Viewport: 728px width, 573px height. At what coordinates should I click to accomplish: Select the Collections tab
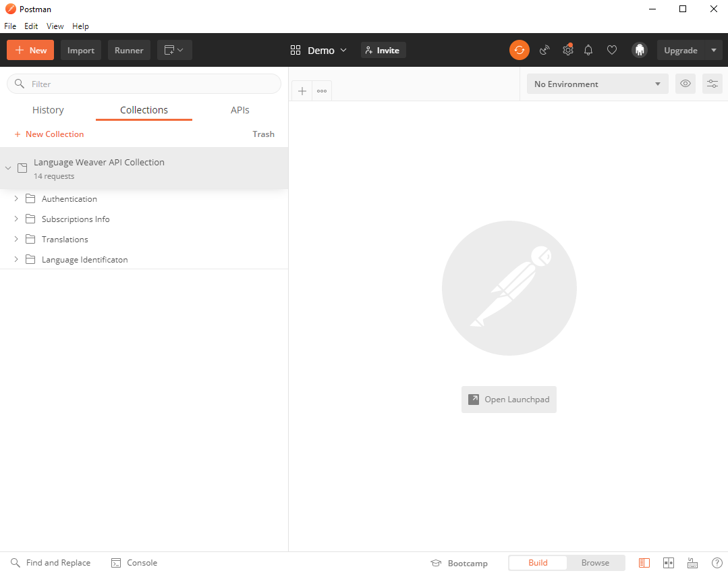click(144, 110)
